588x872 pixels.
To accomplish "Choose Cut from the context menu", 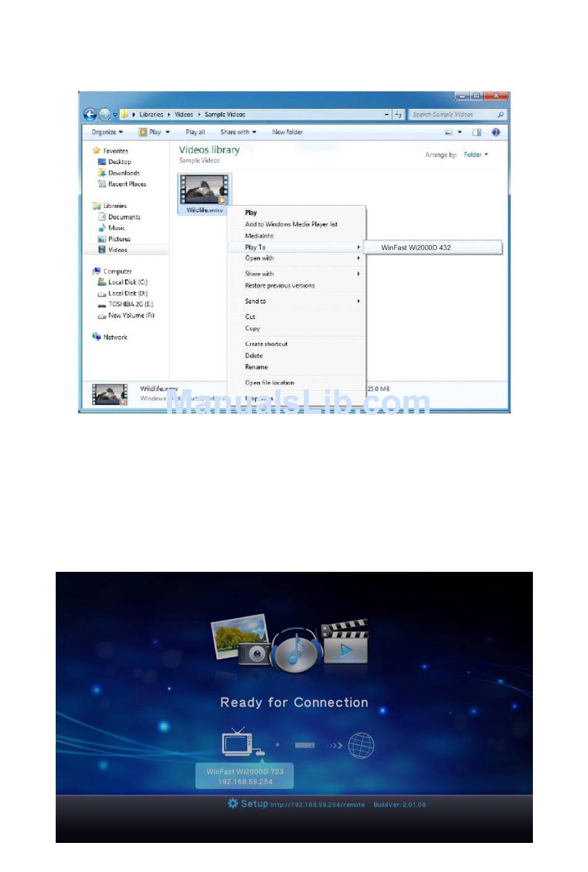I will point(250,317).
